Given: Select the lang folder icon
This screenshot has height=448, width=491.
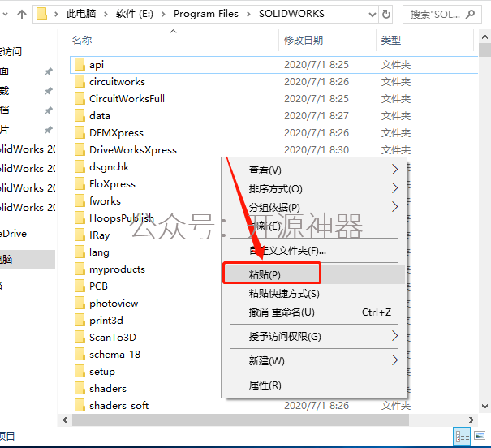Looking at the screenshot, I should click(x=80, y=252).
